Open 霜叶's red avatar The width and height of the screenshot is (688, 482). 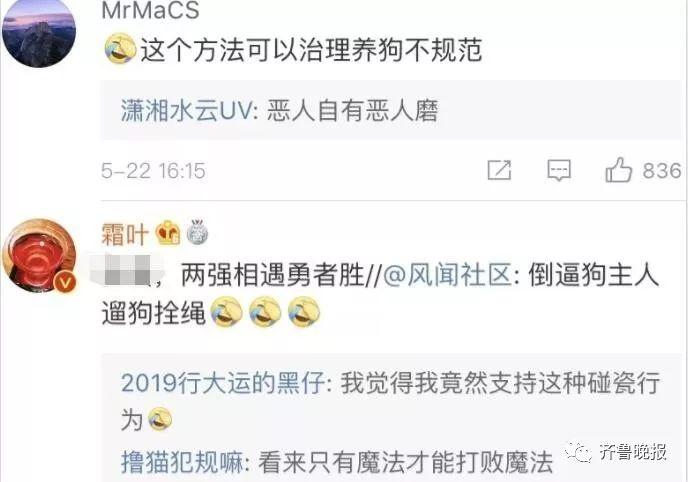point(39,256)
